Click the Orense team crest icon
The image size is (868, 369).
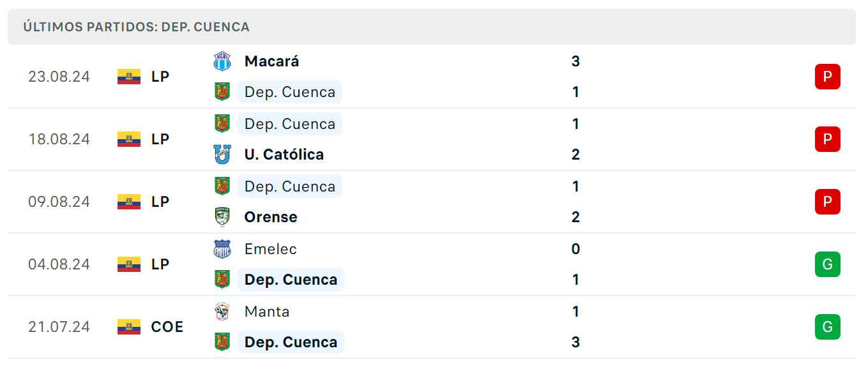point(222,217)
